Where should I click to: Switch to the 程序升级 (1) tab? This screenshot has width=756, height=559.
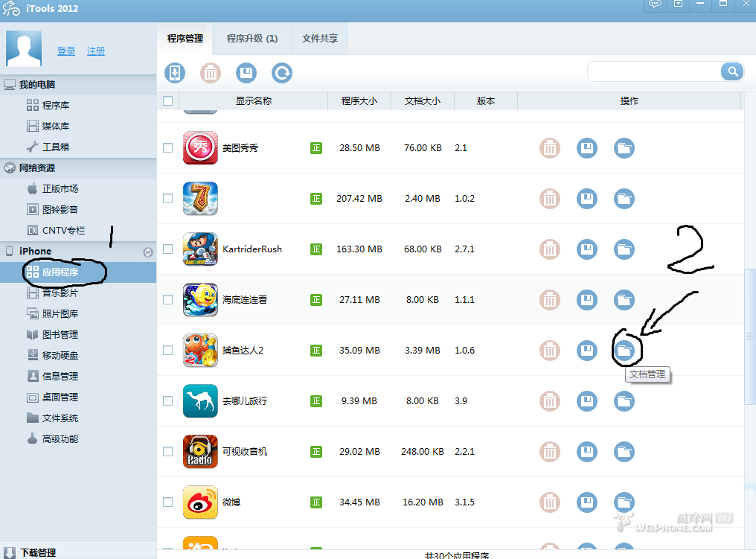(x=252, y=39)
